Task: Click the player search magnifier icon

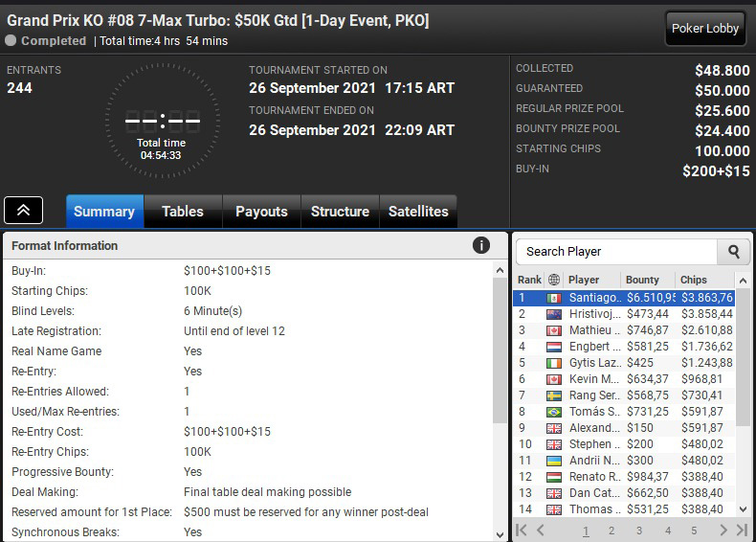Action: pyautogui.click(x=733, y=252)
